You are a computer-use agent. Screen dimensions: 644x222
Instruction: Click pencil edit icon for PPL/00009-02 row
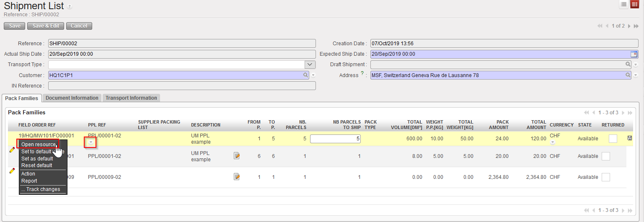pos(12,171)
